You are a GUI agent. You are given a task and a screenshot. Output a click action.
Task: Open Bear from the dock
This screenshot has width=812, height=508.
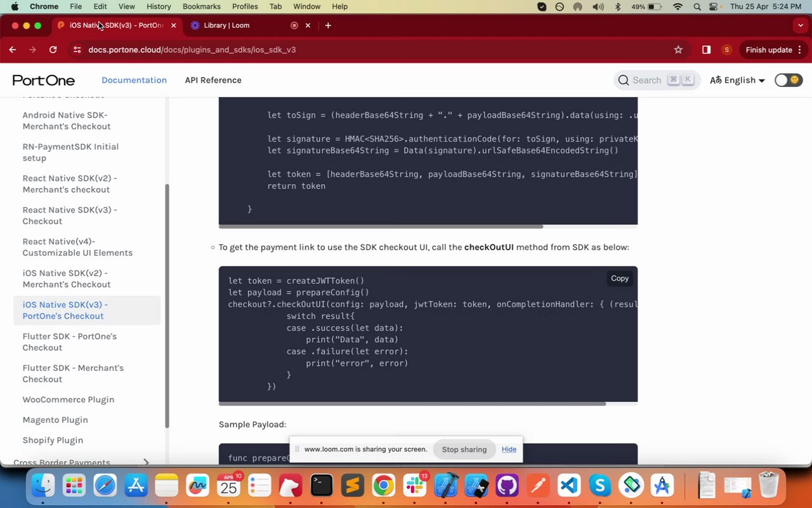coord(291,486)
